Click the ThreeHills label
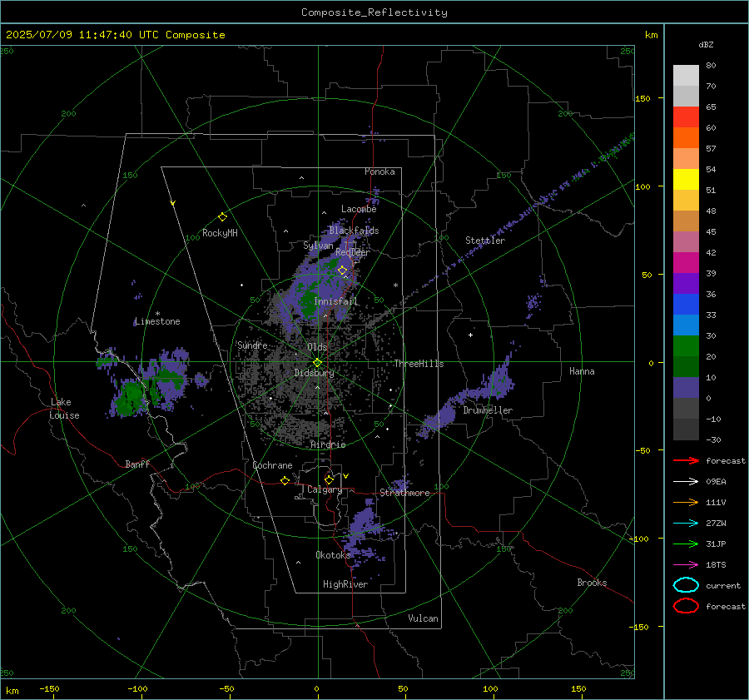The height and width of the screenshot is (700, 749). click(x=419, y=364)
